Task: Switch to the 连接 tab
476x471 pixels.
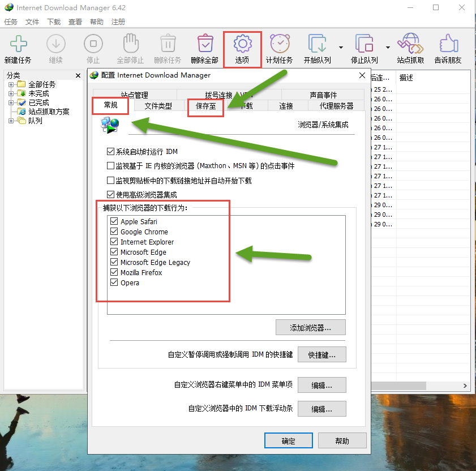Action: (286, 106)
